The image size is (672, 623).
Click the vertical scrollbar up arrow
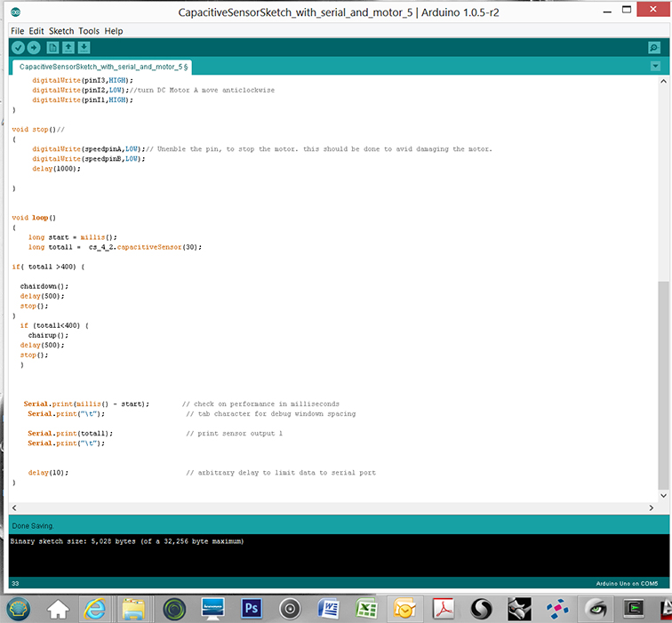(x=663, y=81)
